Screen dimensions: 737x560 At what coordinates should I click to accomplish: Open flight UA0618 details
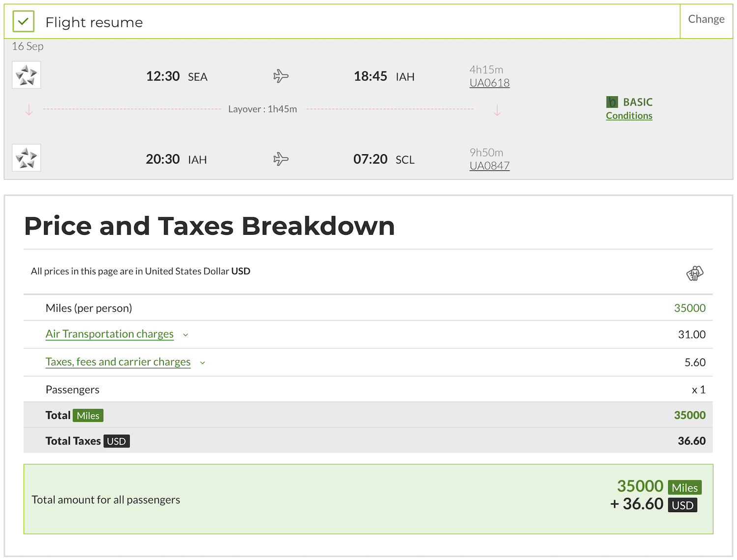click(x=489, y=83)
